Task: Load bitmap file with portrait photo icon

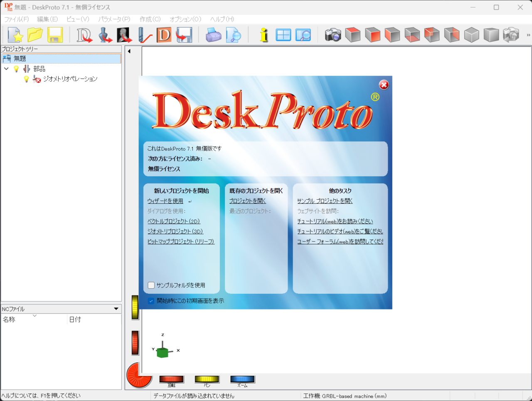Action: [x=124, y=35]
